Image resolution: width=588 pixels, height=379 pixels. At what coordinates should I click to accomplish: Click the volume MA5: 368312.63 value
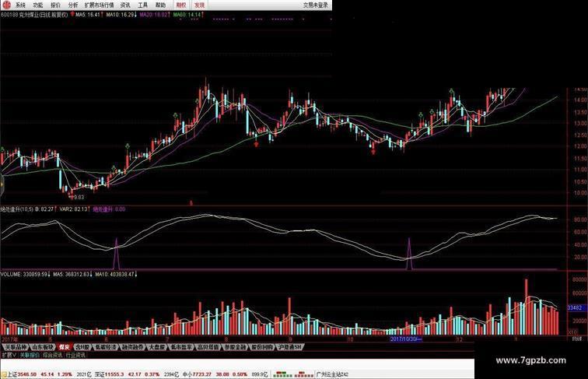click(x=72, y=274)
